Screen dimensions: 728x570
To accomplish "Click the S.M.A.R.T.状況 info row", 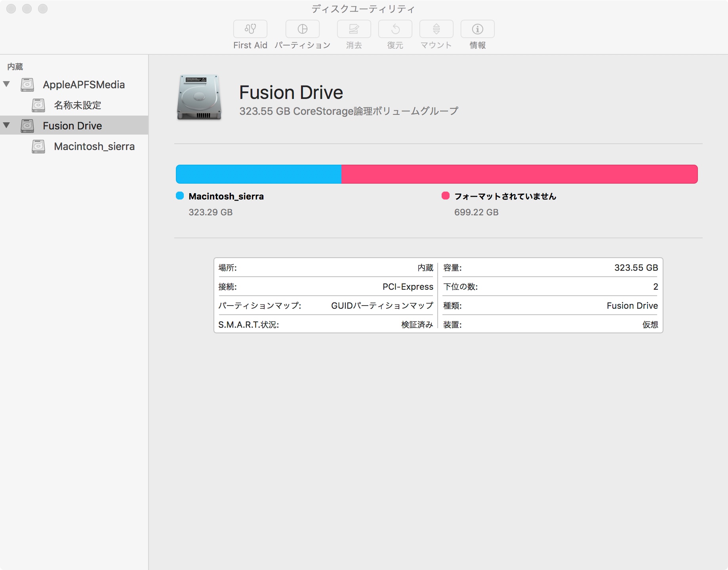I will (x=325, y=325).
